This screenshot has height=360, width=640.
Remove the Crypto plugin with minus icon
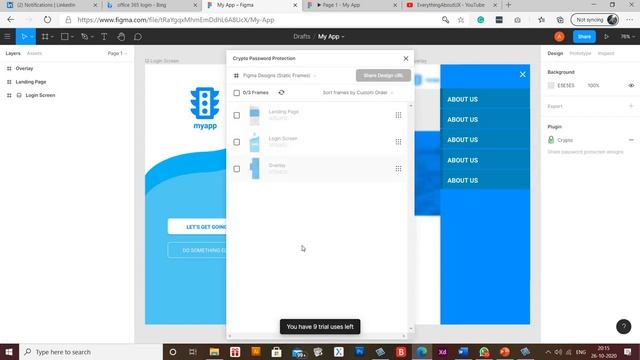click(631, 140)
